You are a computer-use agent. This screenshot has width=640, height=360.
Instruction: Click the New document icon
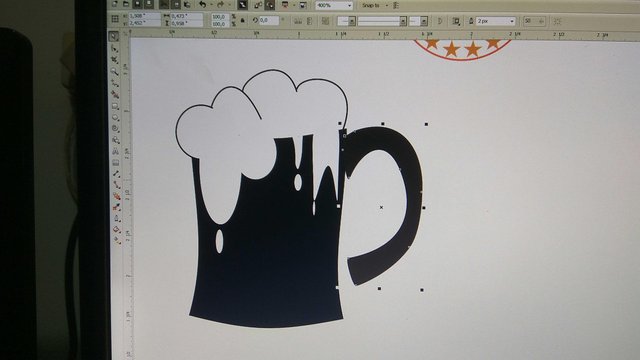click(115, 4)
